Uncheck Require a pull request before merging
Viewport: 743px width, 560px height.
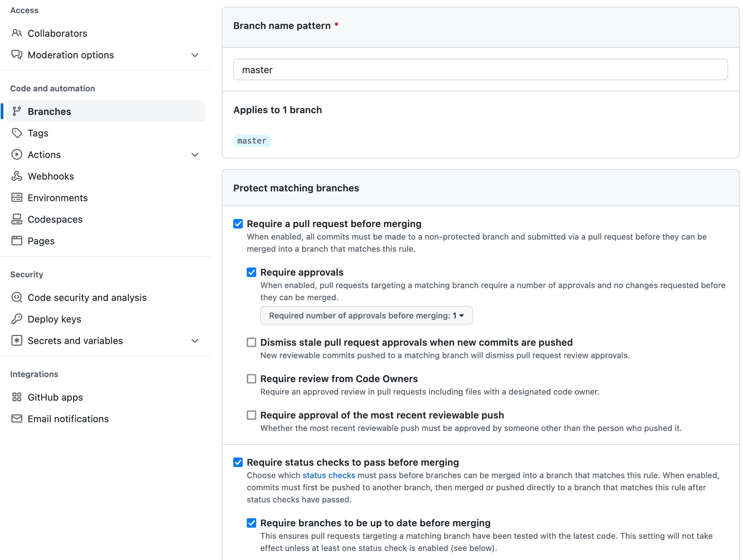(238, 224)
